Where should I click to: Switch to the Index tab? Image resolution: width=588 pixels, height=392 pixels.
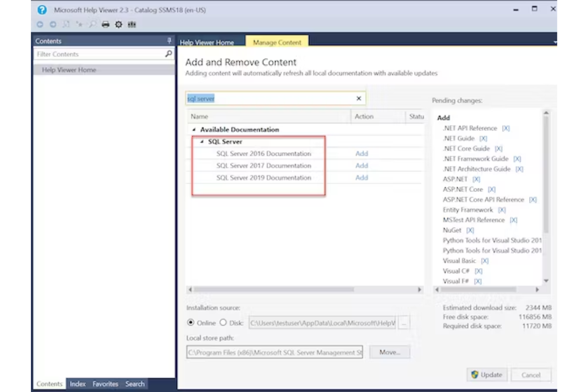pos(78,384)
